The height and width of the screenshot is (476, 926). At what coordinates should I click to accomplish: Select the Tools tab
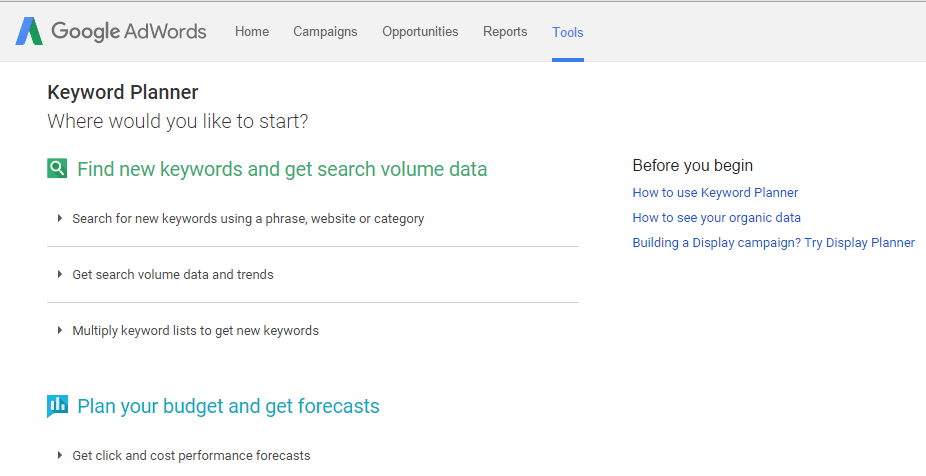[x=568, y=32]
